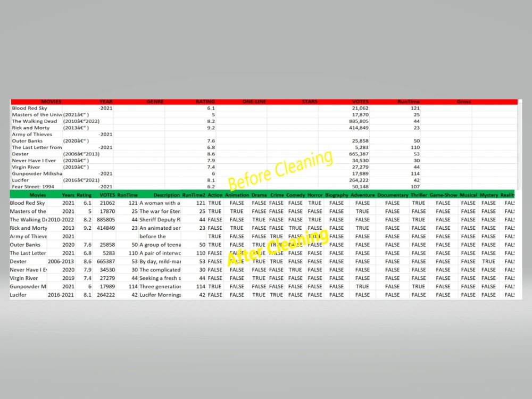Select 'Gunpowder Milksha' cell in top table
The width and height of the screenshot is (532, 399).
click(x=37, y=173)
